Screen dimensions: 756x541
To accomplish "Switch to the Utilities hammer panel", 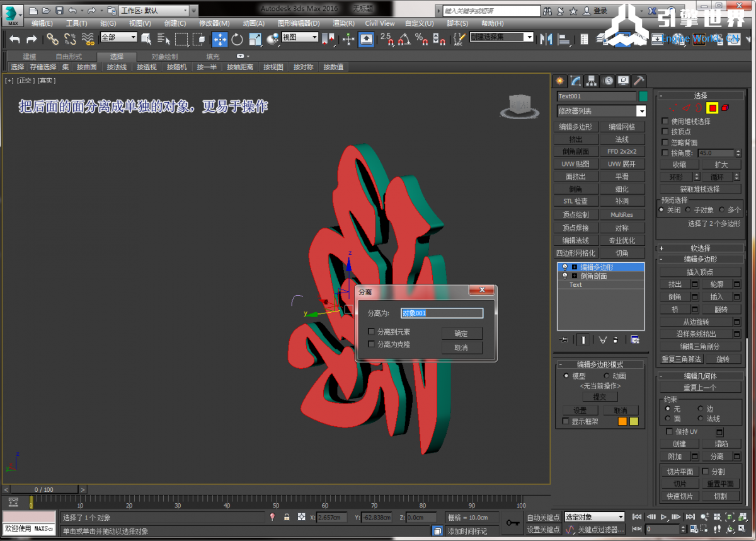I will [x=638, y=81].
